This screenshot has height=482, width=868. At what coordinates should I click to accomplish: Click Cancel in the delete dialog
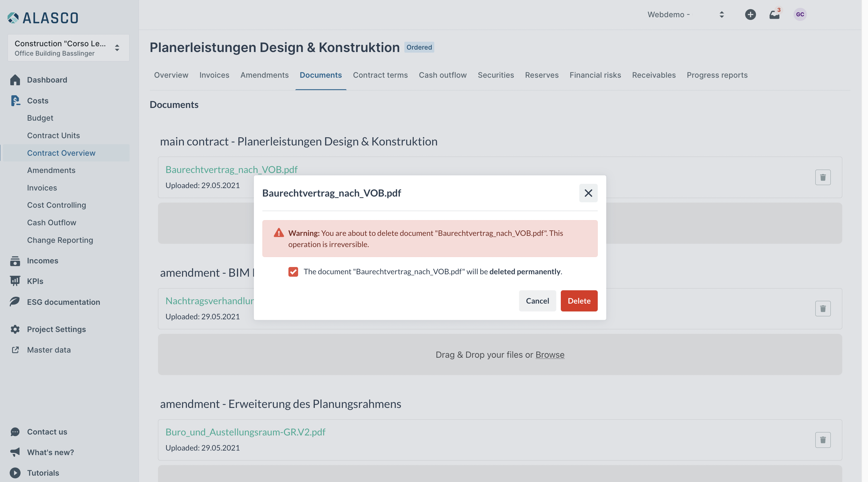coord(538,301)
